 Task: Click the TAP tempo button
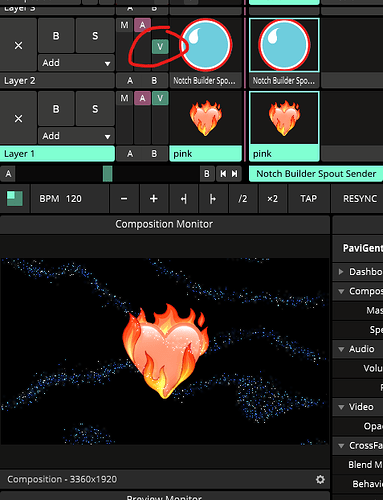coord(309,199)
